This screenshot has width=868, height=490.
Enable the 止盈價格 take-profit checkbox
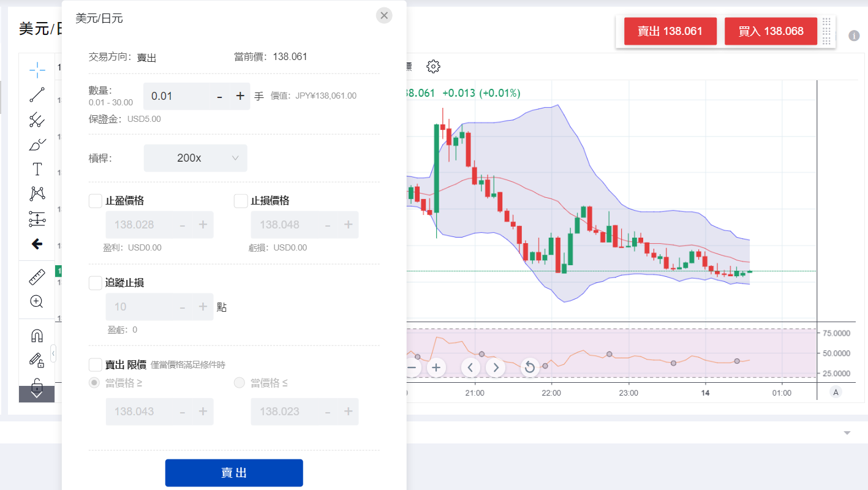[x=96, y=201]
